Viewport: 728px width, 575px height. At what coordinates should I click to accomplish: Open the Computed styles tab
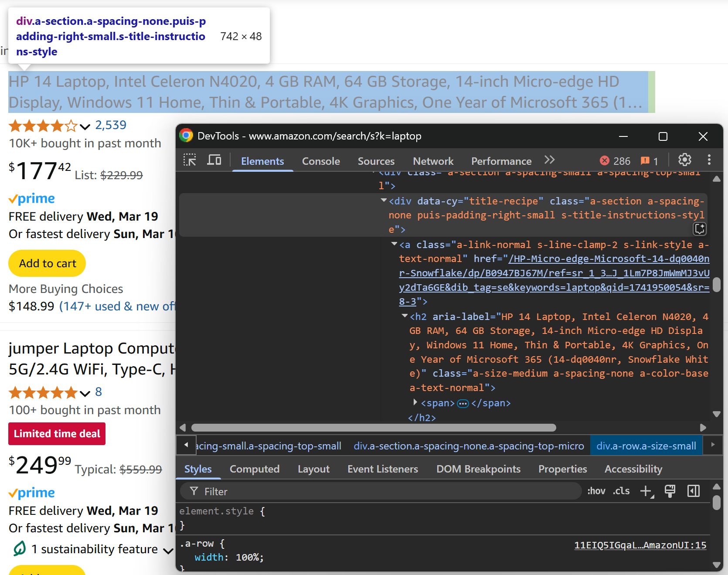(255, 469)
